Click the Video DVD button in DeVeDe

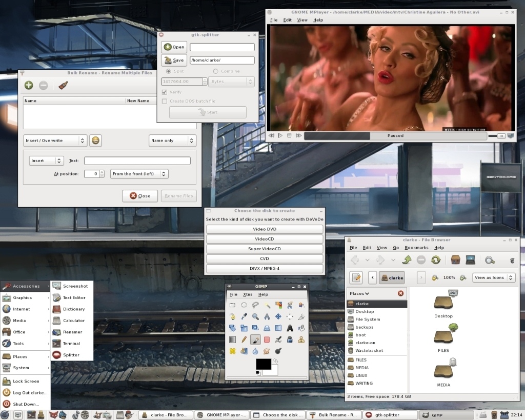[265, 229]
